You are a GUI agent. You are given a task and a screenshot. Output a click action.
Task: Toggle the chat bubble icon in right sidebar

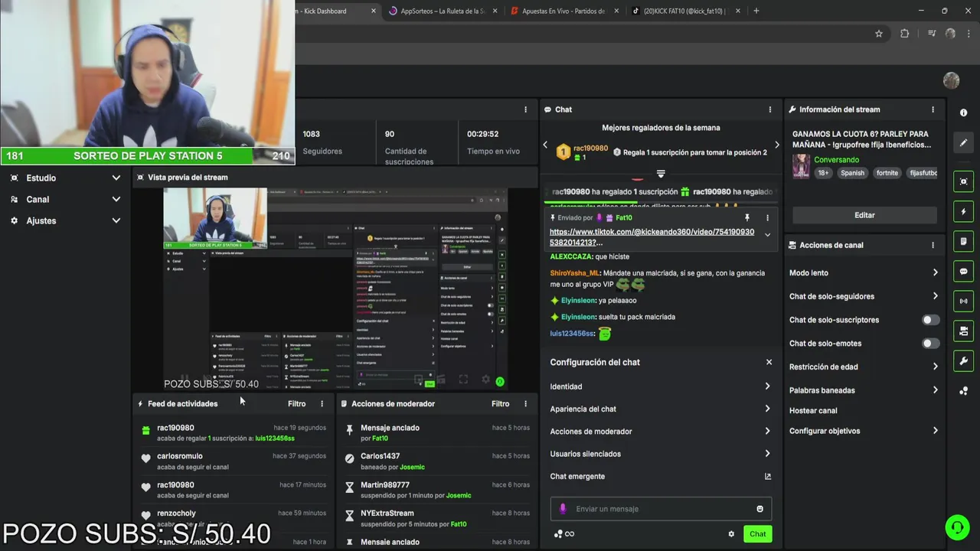pyautogui.click(x=963, y=271)
